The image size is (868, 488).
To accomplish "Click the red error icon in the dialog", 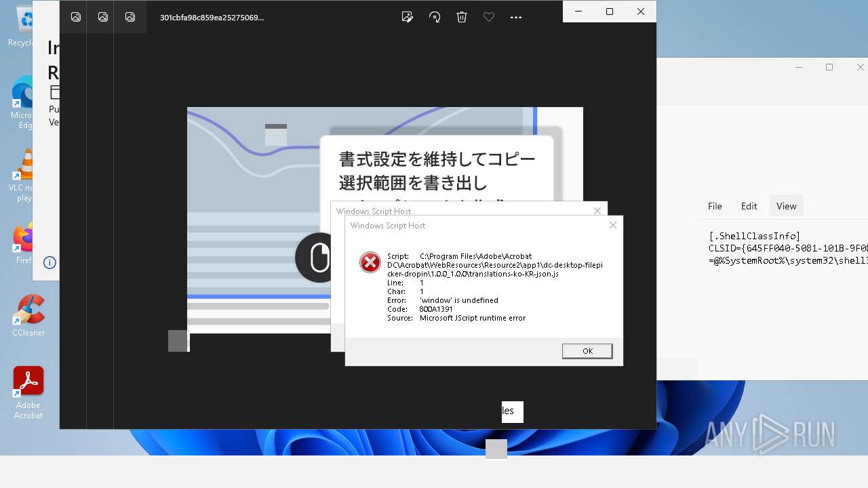I will point(370,262).
